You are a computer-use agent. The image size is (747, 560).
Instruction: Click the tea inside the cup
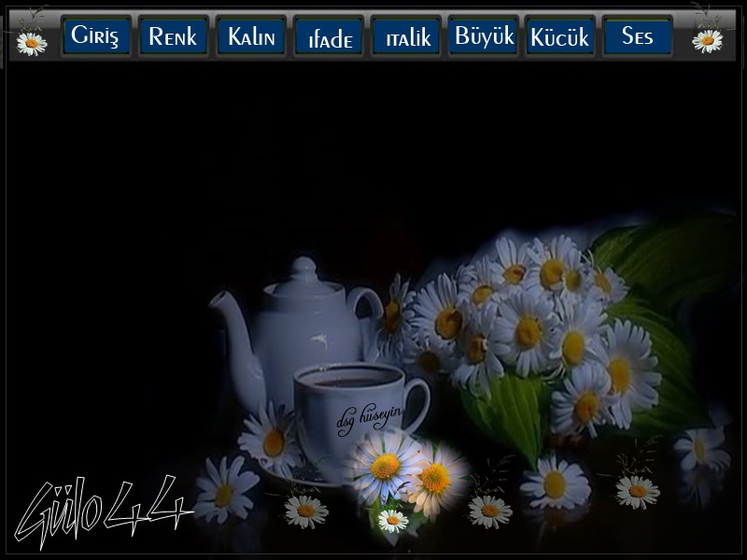click(x=345, y=380)
